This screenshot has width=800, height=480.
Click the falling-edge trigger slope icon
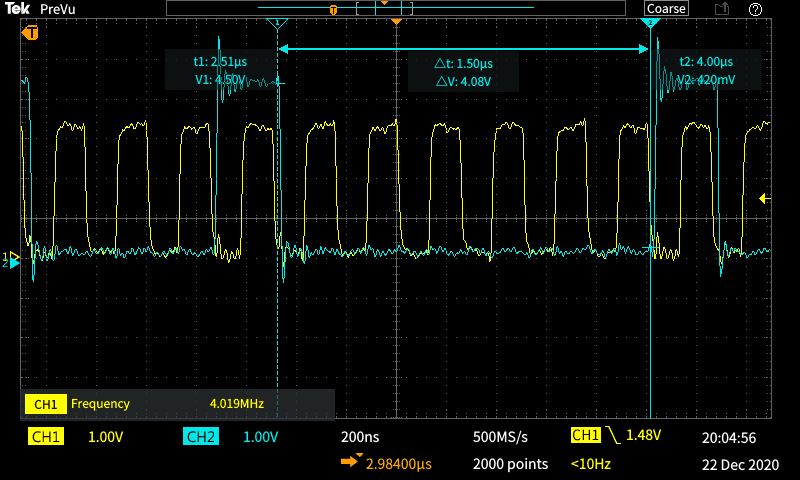pyautogui.click(x=613, y=436)
